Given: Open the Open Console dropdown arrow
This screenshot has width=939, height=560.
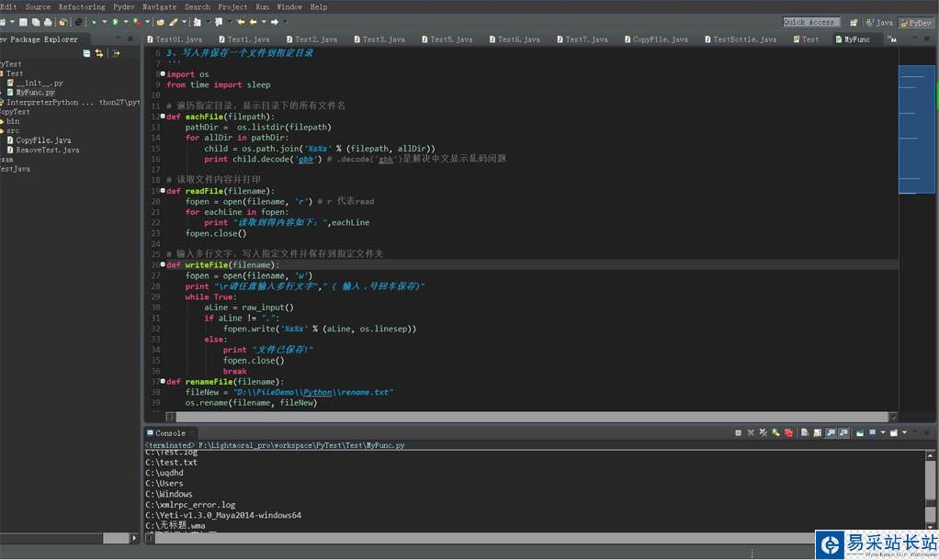Looking at the screenshot, I should point(904,432).
